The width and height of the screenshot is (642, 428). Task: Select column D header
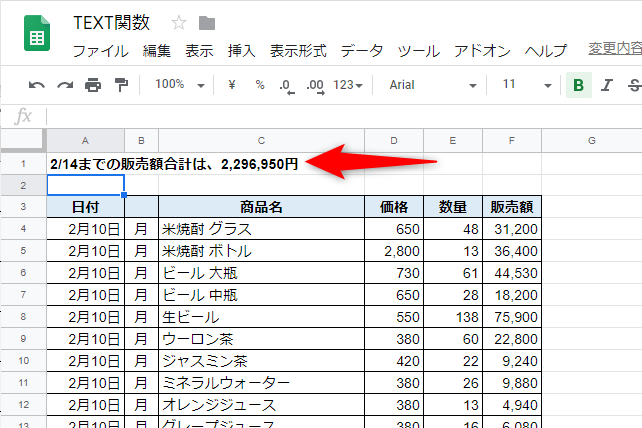point(394,141)
